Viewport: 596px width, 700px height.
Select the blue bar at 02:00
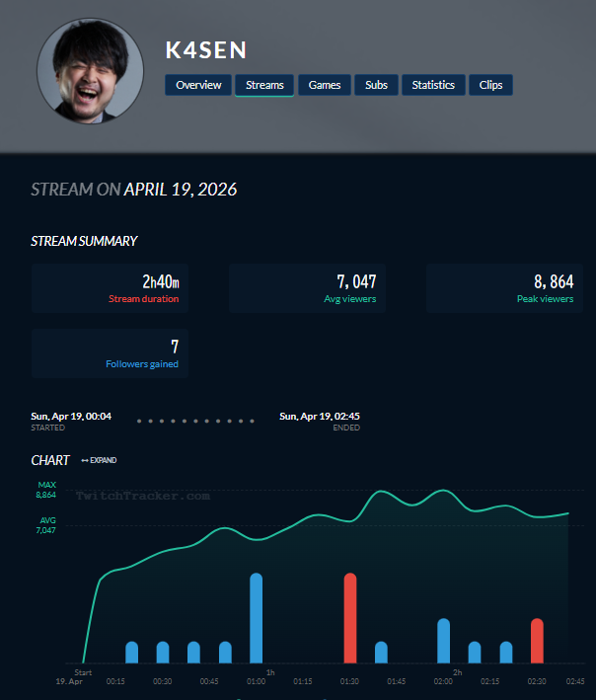click(443, 641)
